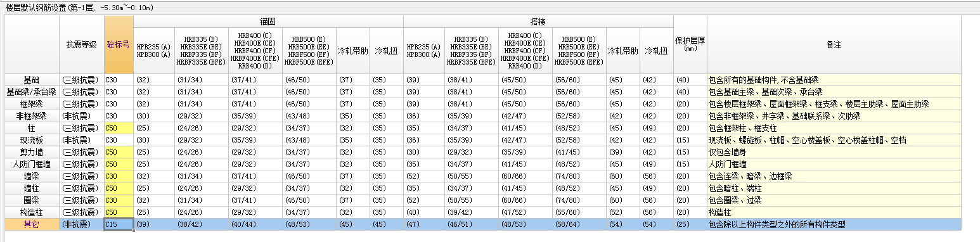Open the C30 concrete grade cell for 现浇板
The width and height of the screenshot is (980, 242).
[119, 140]
